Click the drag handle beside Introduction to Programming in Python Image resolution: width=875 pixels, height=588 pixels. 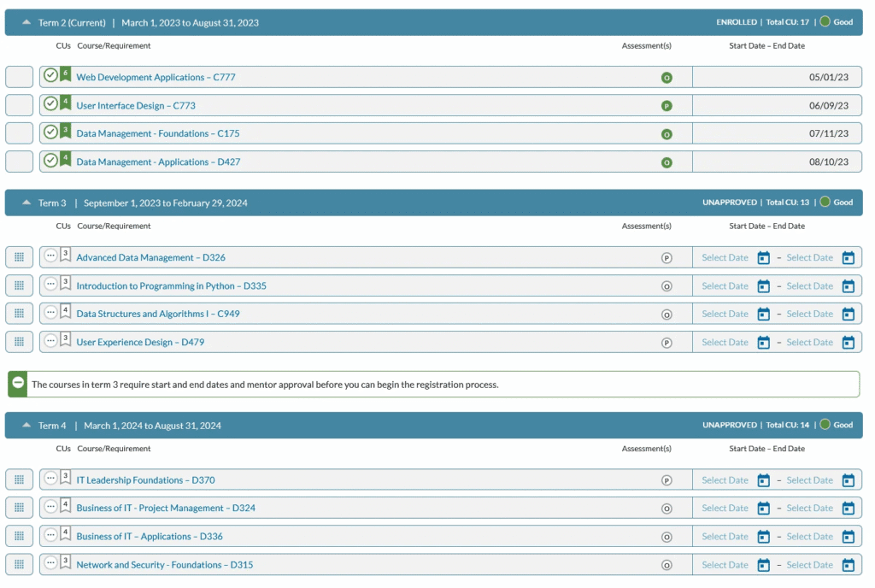19,285
